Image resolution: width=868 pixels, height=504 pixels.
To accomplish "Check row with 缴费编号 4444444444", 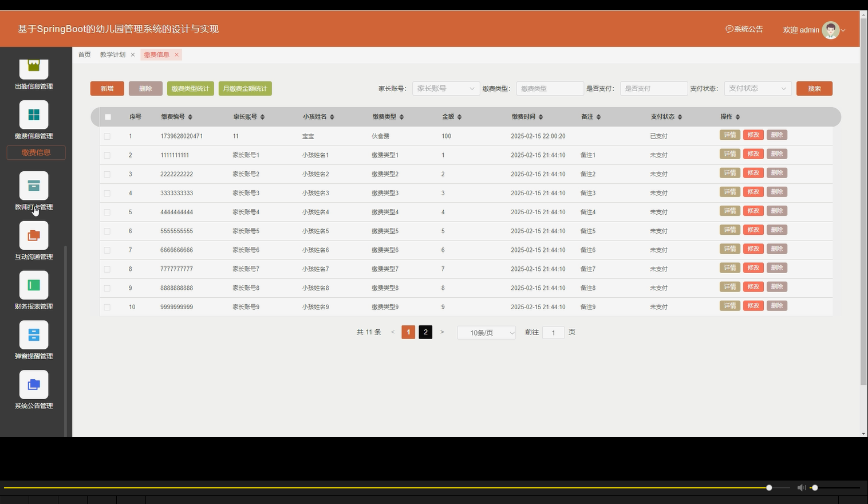I will pyautogui.click(x=107, y=212).
